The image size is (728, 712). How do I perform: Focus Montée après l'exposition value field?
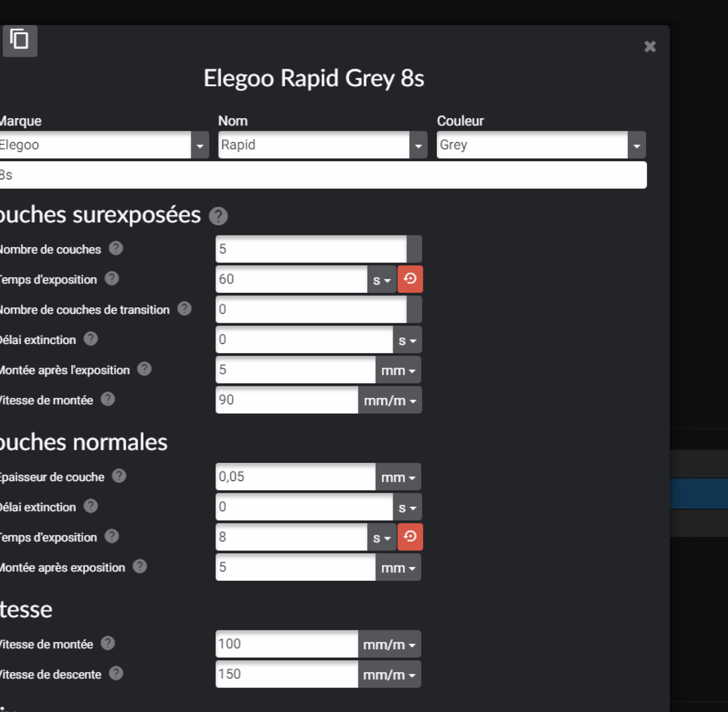coord(295,370)
